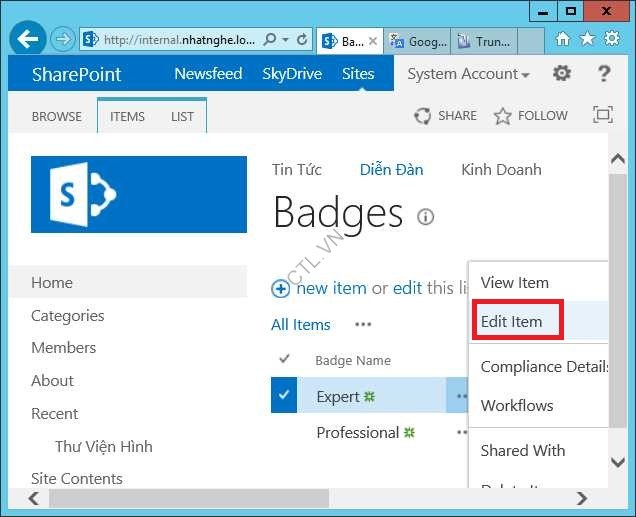Click the SharePoint settings gear icon
Viewport: 636px width, 517px height.
point(562,73)
